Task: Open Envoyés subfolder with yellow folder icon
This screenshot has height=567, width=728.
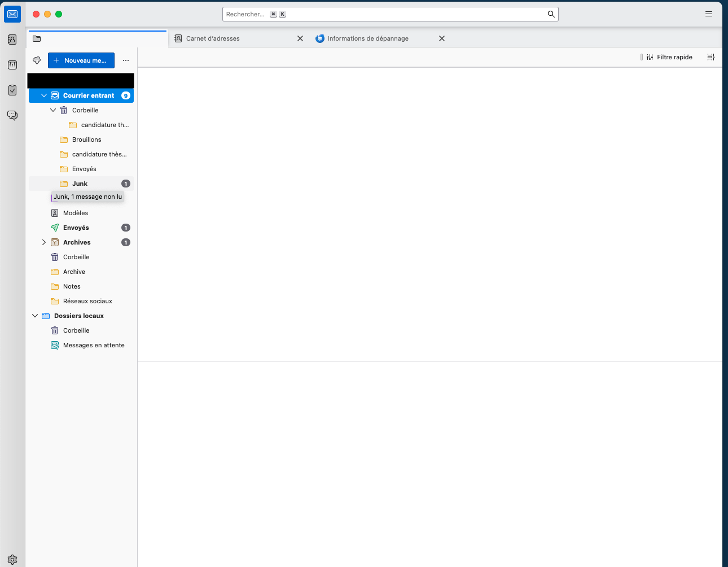Action: (x=81, y=169)
